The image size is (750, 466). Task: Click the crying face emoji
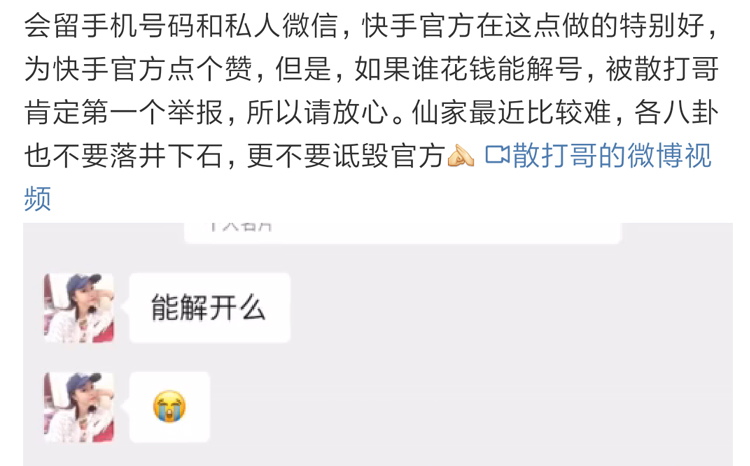(169, 407)
